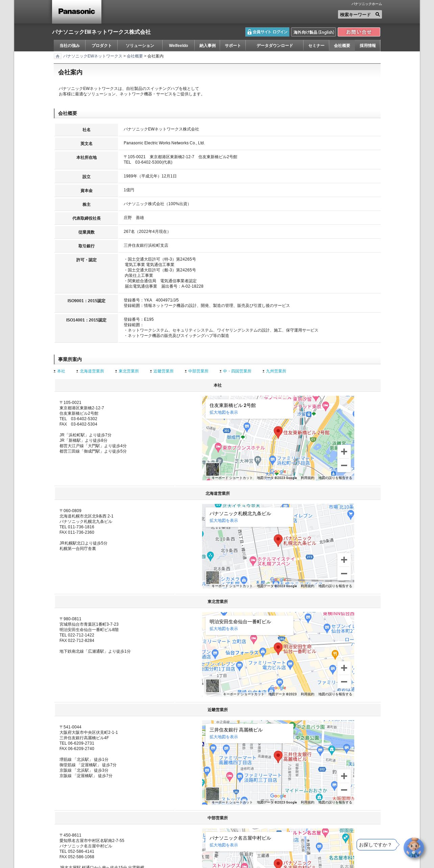This screenshot has height=868, width=434.
Task: Zoom in on the 北海道営業所 map
Action: point(344,560)
